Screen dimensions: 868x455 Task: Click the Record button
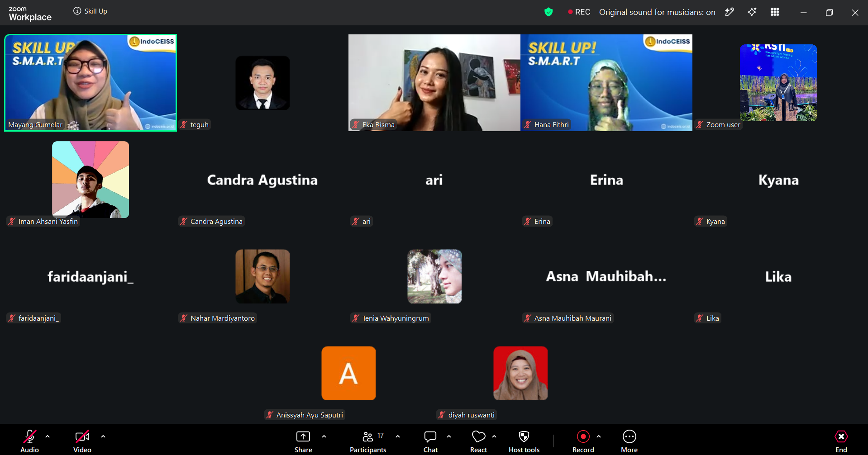pyautogui.click(x=583, y=441)
